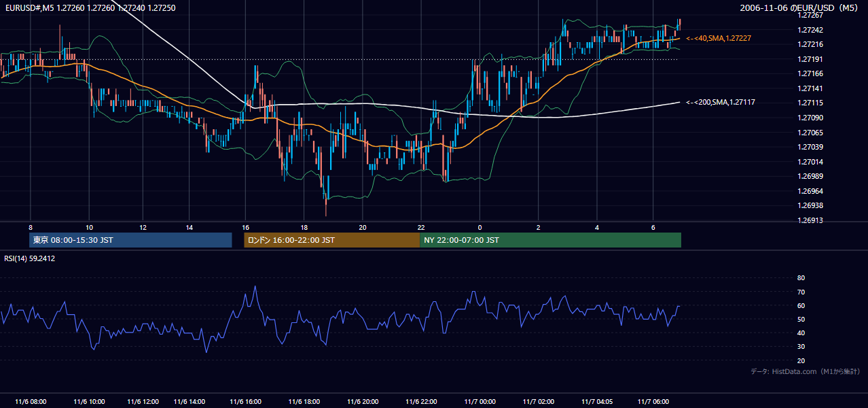
Task: Click the 200 SMA 1.27117 label
Action: coord(721,102)
